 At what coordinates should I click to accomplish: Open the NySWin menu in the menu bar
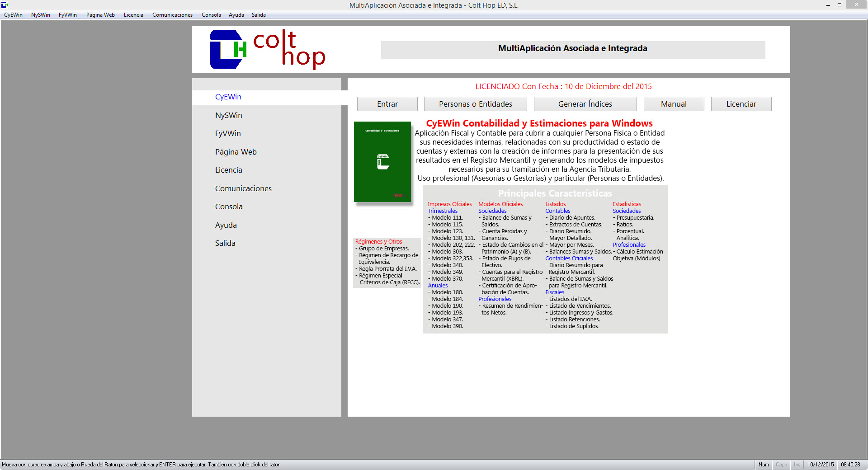(x=41, y=15)
